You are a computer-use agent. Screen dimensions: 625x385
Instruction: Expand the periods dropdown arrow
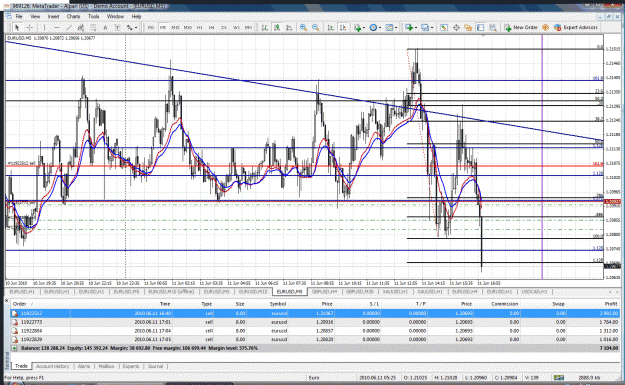tap(380, 28)
